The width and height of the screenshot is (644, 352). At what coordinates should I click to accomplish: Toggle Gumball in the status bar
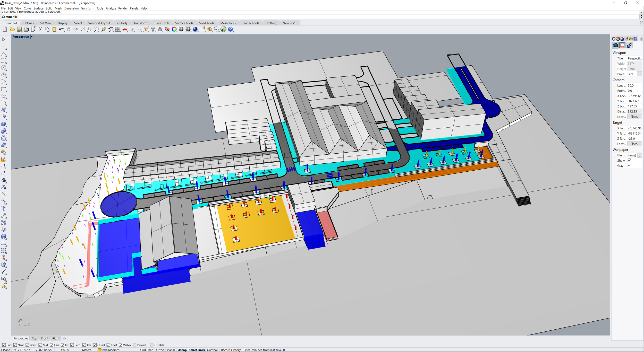click(x=212, y=350)
